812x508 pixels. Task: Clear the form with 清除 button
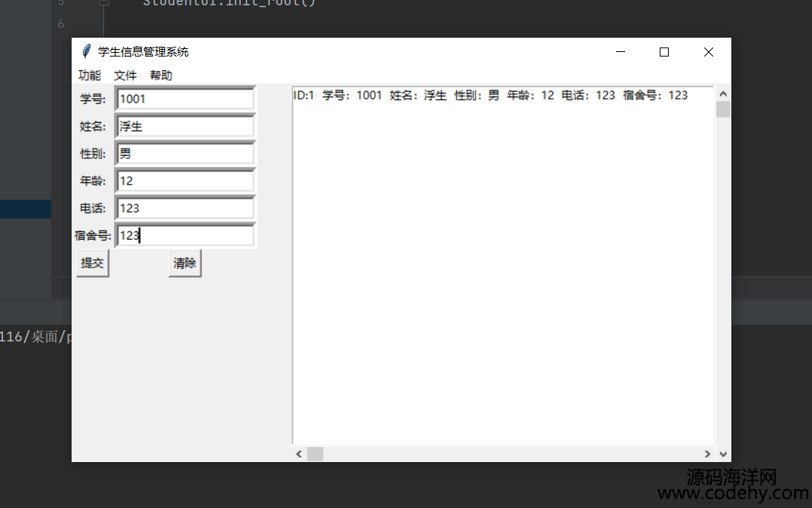(x=185, y=263)
